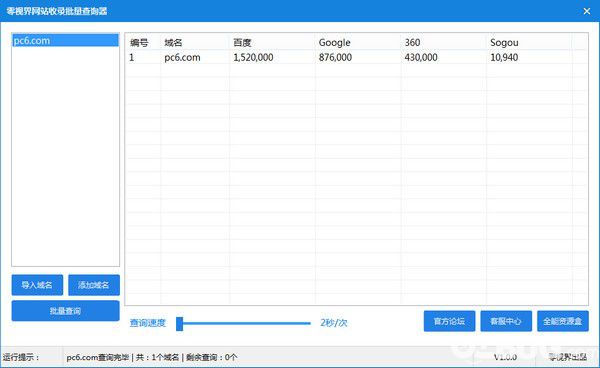Click the Sogou column header
600x368 pixels.
pos(504,42)
